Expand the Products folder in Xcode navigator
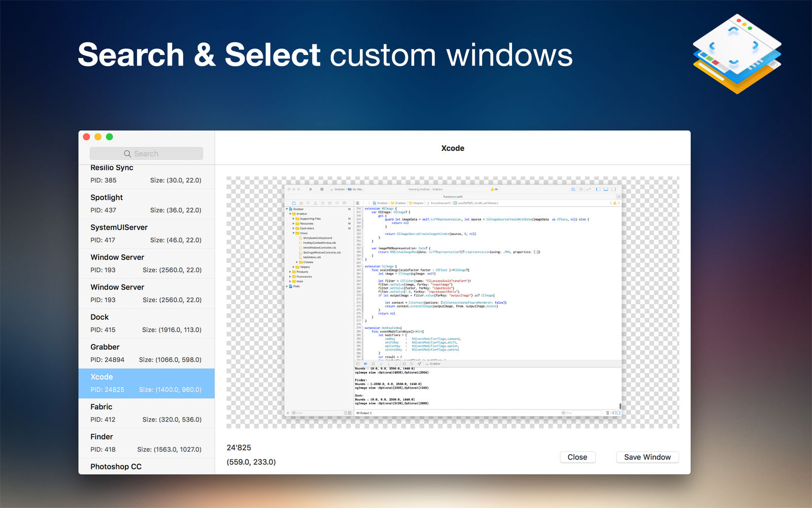This screenshot has height=508, width=812. click(290, 272)
